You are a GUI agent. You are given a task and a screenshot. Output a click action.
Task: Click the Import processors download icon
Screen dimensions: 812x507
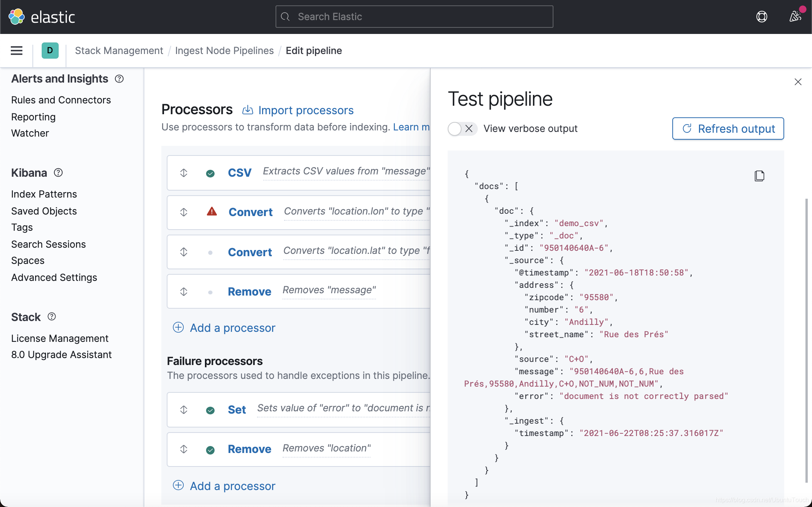click(x=247, y=110)
